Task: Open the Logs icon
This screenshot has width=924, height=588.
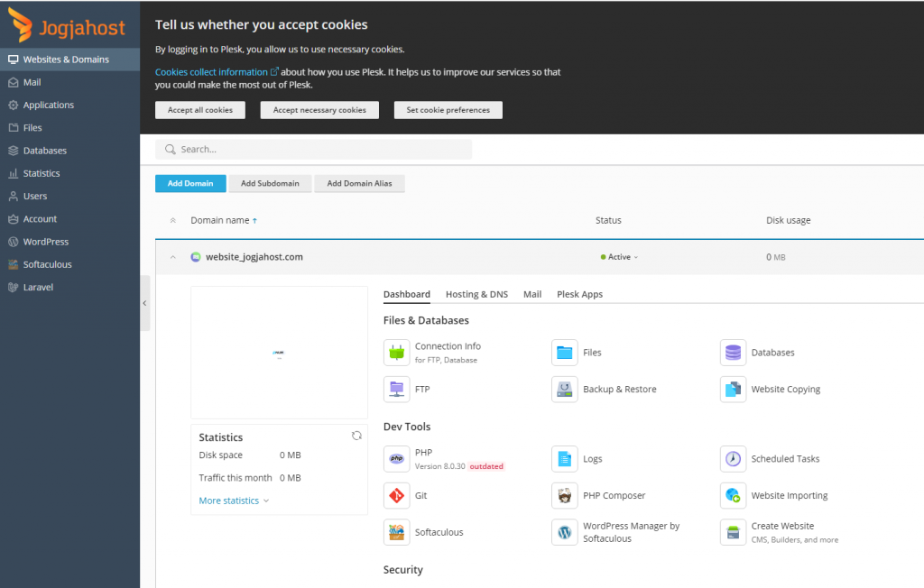Action: [565, 458]
